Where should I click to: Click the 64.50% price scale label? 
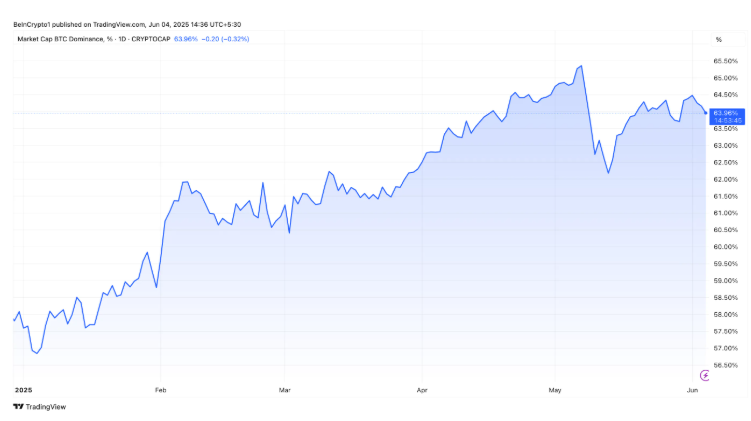point(726,95)
